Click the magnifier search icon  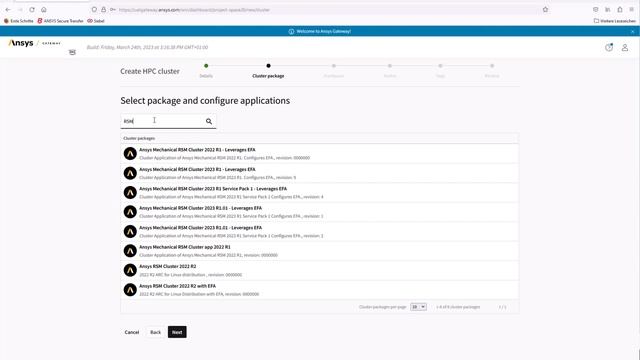(x=209, y=121)
